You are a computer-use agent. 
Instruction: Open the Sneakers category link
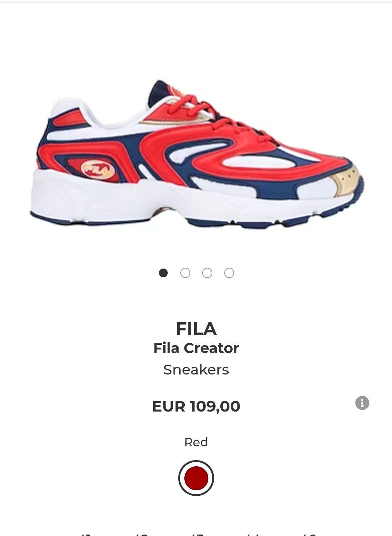(x=196, y=370)
